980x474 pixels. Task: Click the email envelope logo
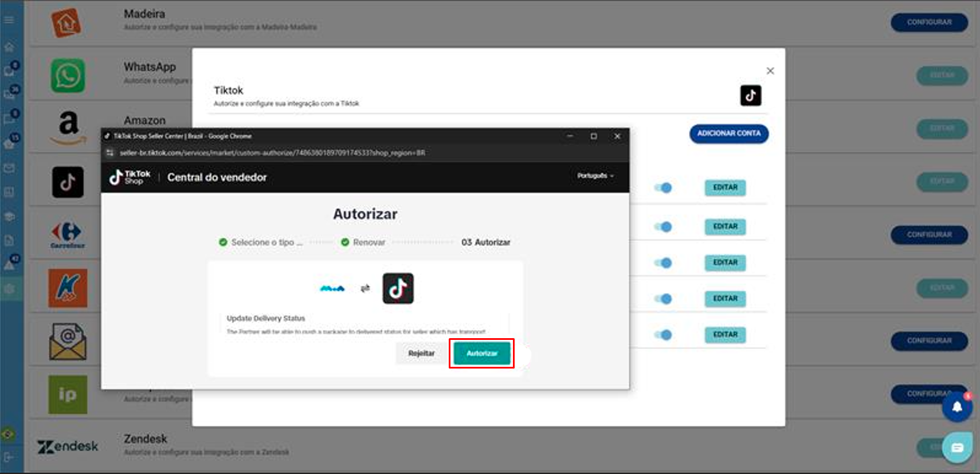coord(68,342)
